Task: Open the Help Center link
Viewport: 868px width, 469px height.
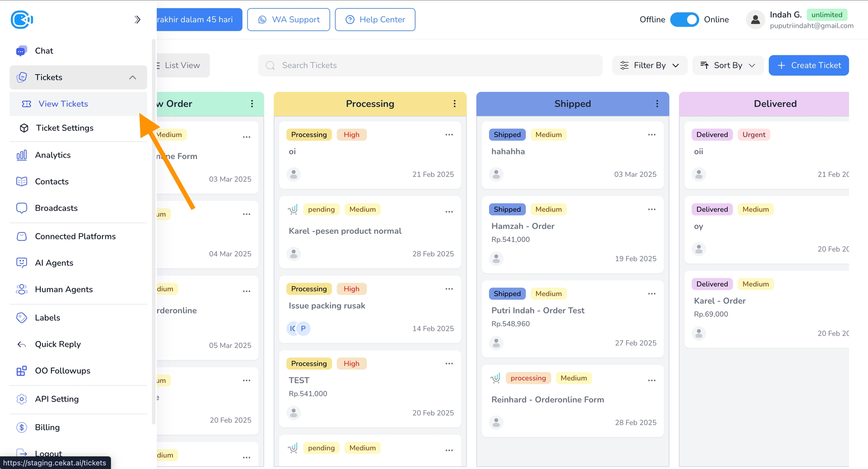Action: pos(375,20)
